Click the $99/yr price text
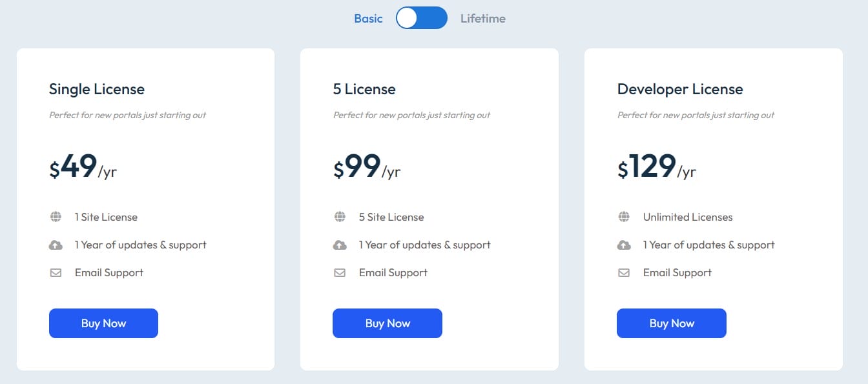Image resolution: width=868 pixels, height=384 pixels. [x=367, y=167]
